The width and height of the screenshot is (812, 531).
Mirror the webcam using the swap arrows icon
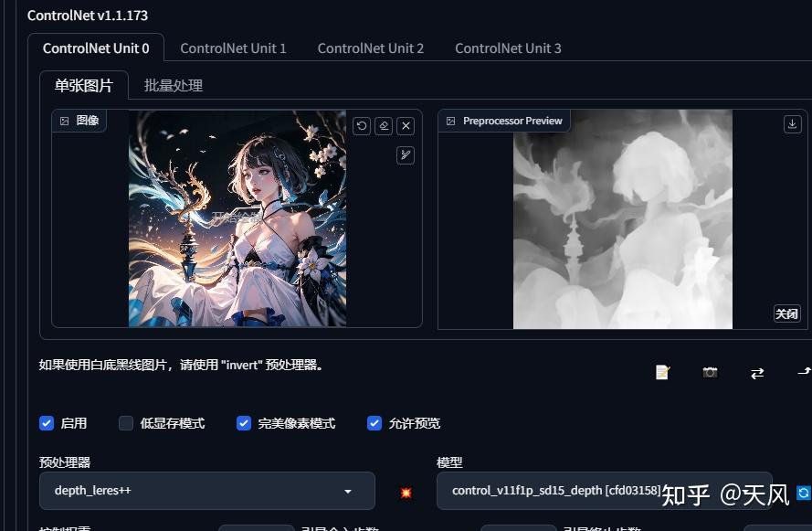point(757,372)
